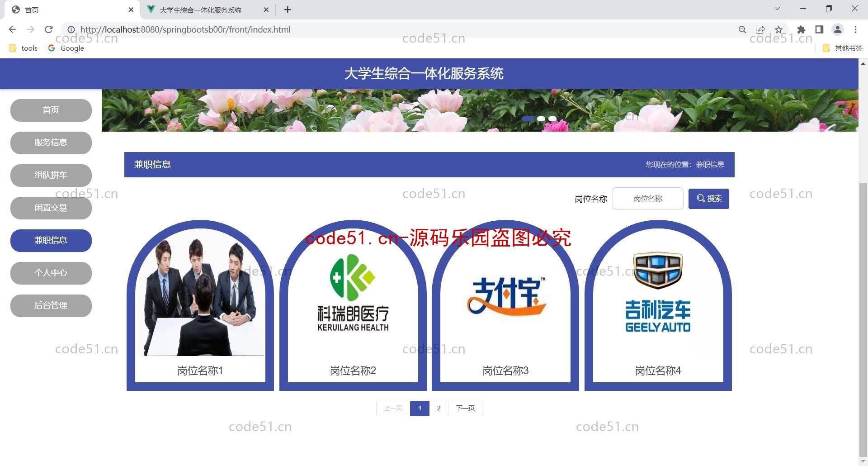The height and width of the screenshot is (466, 868).
Task: Click the scrollbar up arrow
Action: point(863,64)
